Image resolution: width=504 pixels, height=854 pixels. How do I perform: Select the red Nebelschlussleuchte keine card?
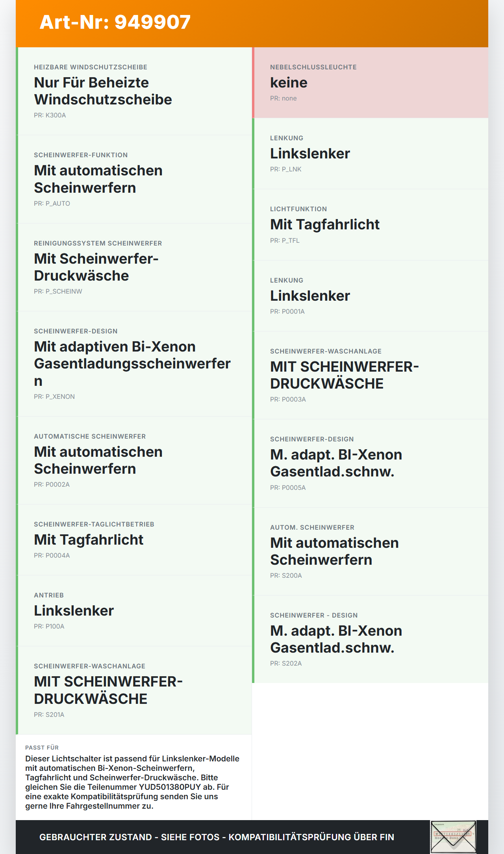click(x=370, y=82)
